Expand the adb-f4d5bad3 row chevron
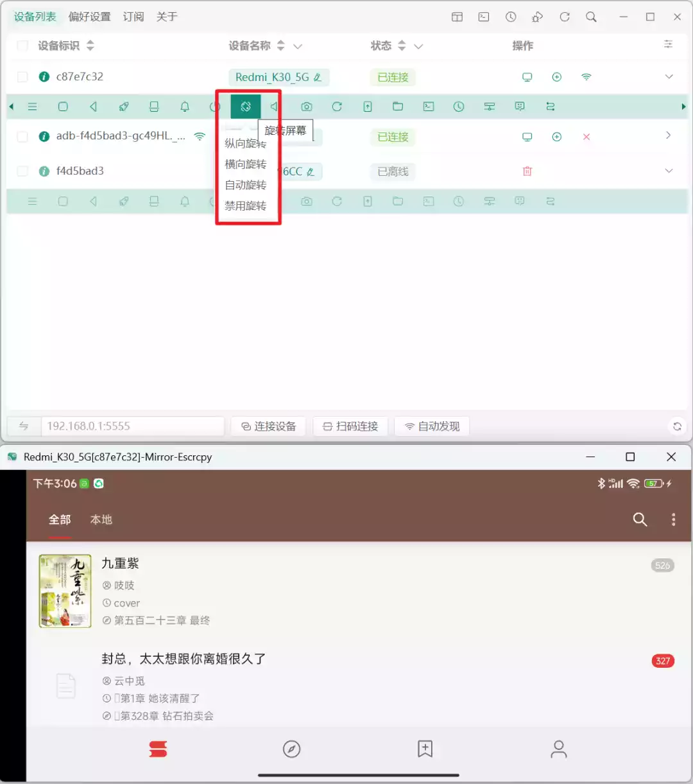Viewport: 693px width, 784px height. pos(669,135)
